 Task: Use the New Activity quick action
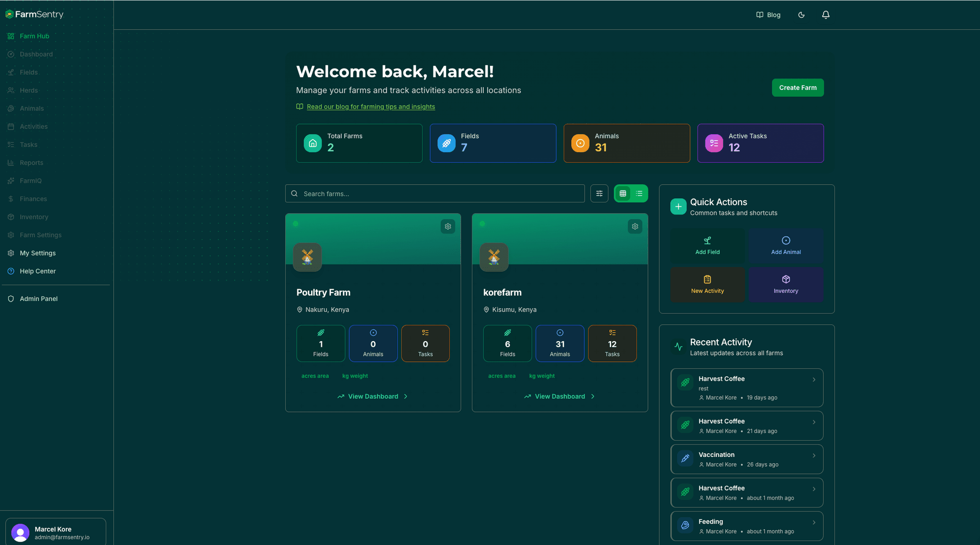[x=708, y=284]
